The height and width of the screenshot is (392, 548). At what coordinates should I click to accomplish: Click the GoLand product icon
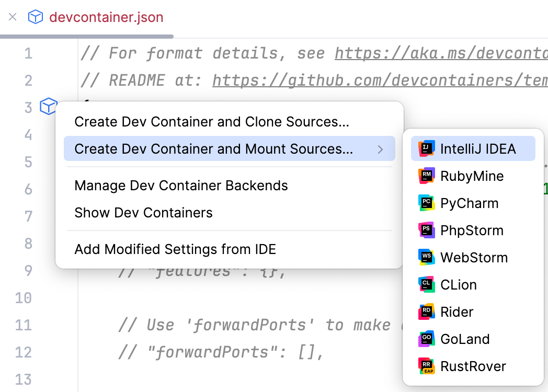click(427, 339)
